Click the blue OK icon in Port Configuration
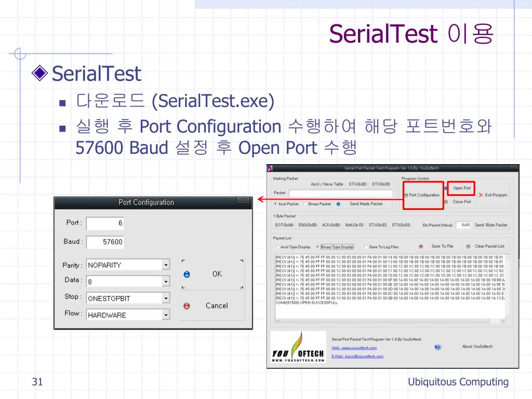 [187, 274]
